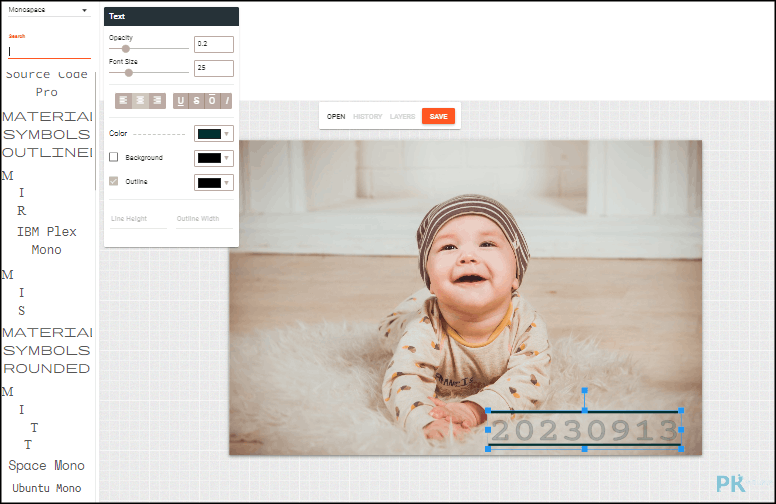Align text right
This screenshot has height=504, width=776.
(157, 101)
